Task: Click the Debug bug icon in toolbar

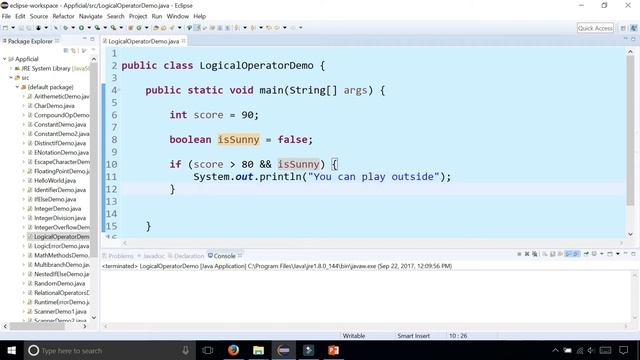Action: pyautogui.click(x=65, y=28)
